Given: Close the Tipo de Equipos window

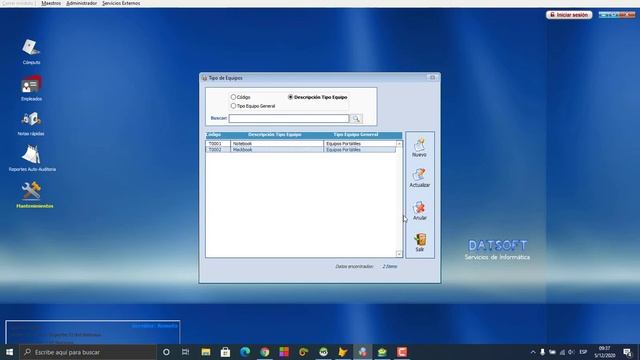Looking at the screenshot, I should (x=432, y=78).
